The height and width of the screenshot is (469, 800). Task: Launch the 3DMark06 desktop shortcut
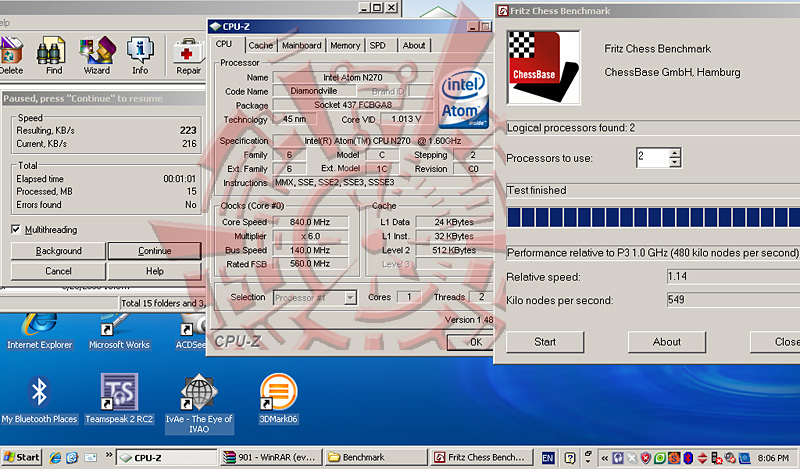point(279,400)
